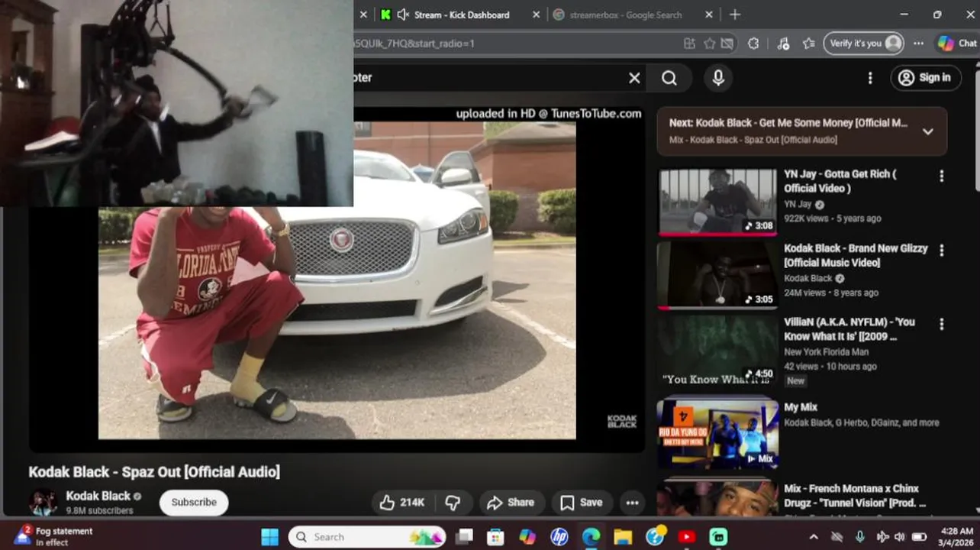The width and height of the screenshot is (980, 550).
Task: Close the Kick Dashboard tab
Action: tap(536, 15)
